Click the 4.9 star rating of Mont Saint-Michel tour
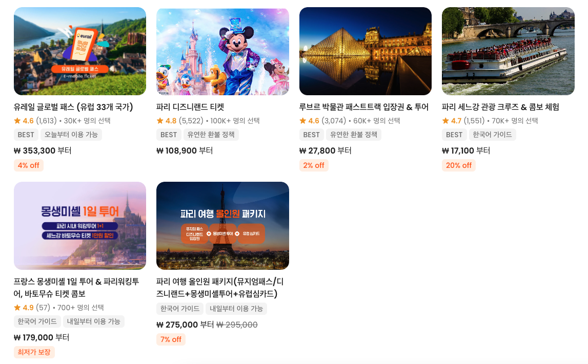 pos(24,308)
